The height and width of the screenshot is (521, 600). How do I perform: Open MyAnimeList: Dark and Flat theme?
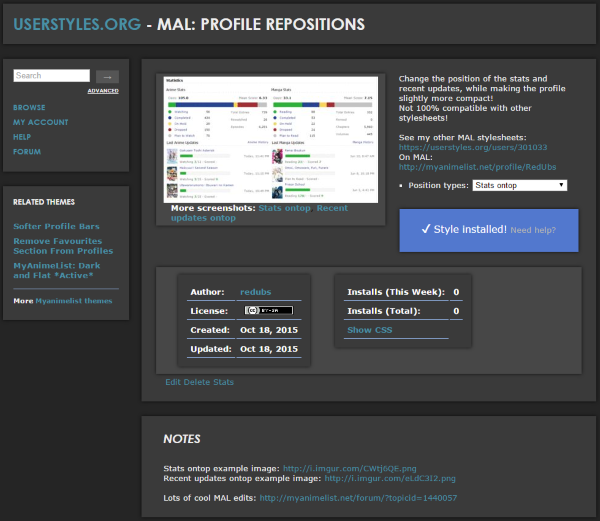pos(57,270)
